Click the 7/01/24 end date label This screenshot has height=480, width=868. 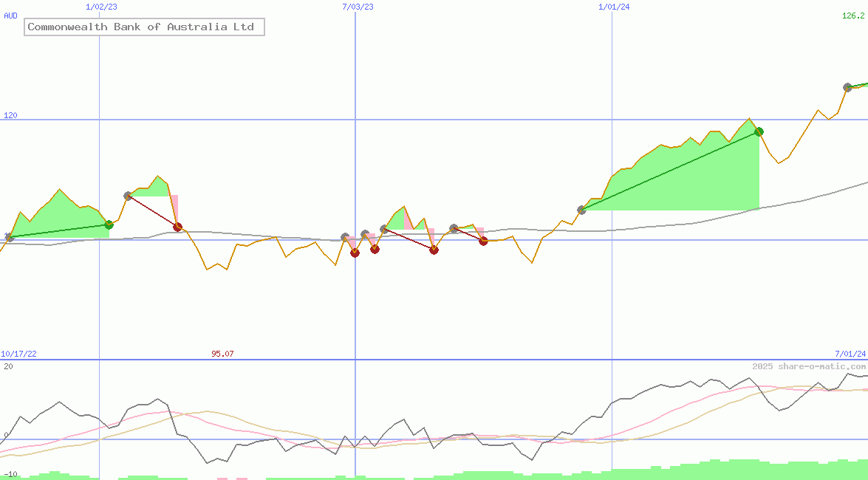tap(850, 354)
